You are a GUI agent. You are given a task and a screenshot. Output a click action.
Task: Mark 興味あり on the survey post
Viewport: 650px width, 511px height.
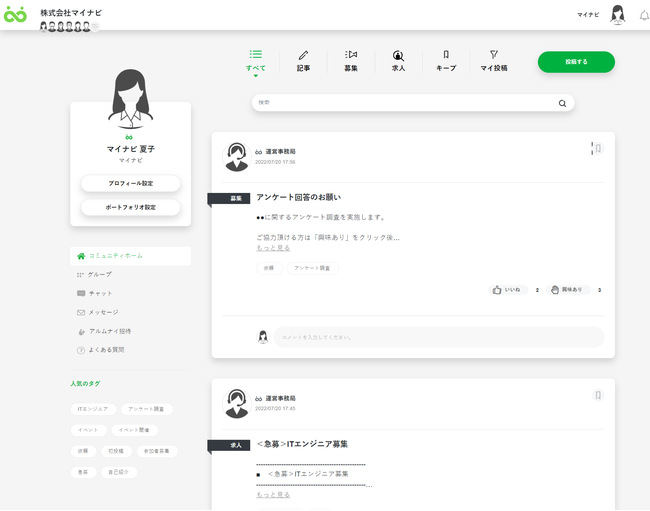click(x=569, y=290)
